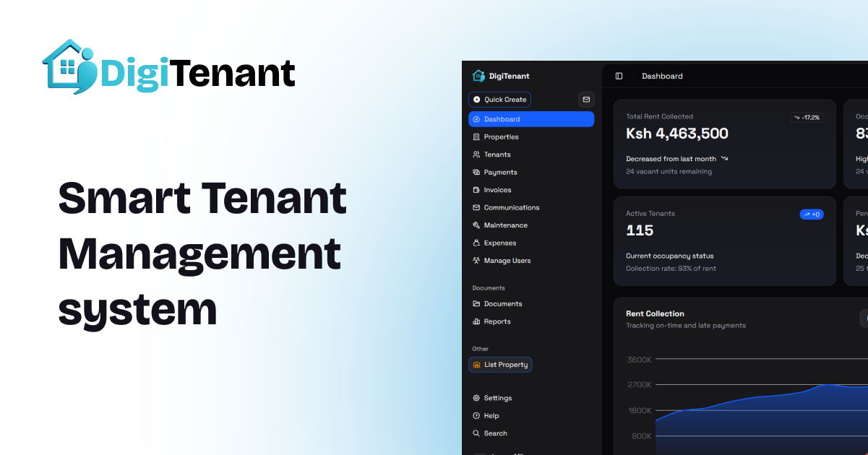Click the Tenants people icon
Viewport: 868px width, 455px height.
click(476, 155)
